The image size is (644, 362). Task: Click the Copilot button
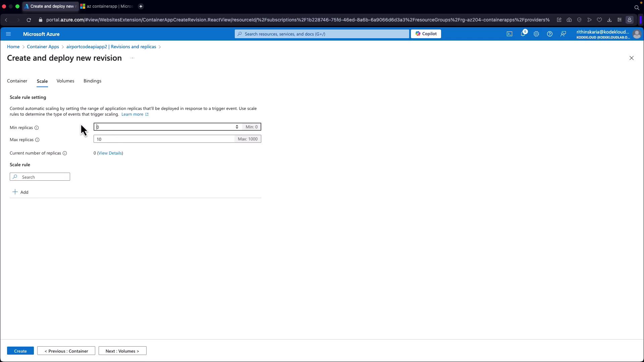tap(426, 34)
